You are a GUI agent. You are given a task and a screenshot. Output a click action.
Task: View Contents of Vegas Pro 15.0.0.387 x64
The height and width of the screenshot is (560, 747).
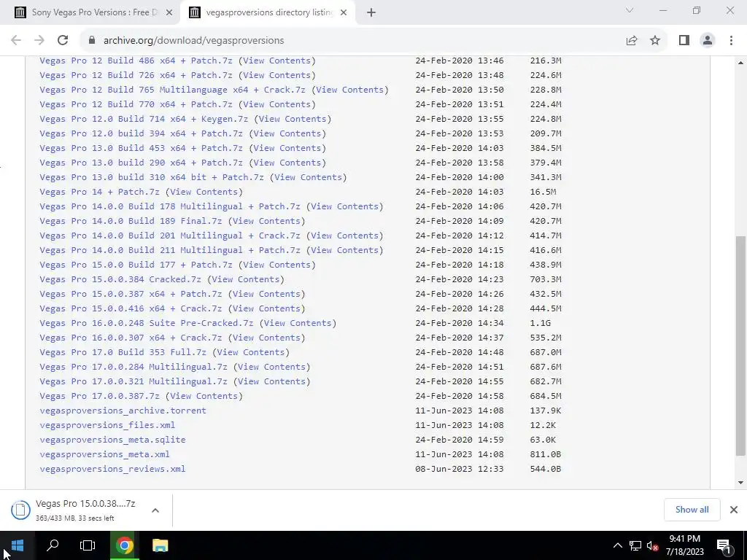click(266, 294)
